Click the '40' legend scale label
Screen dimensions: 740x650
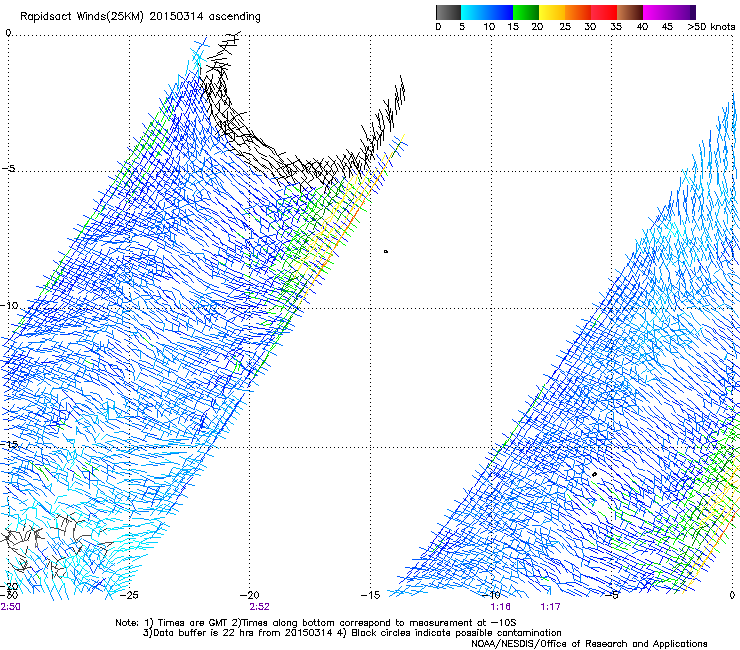coord(642,27)
